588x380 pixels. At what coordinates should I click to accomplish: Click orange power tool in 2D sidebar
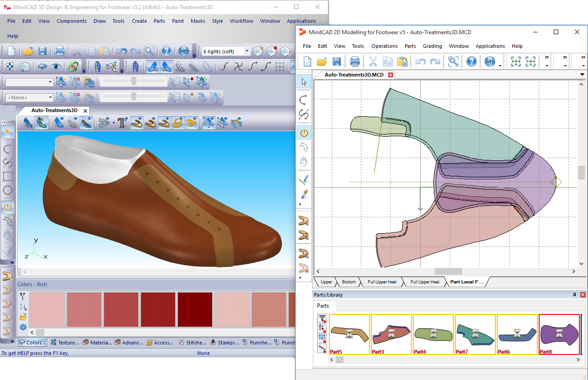(304, 133)
